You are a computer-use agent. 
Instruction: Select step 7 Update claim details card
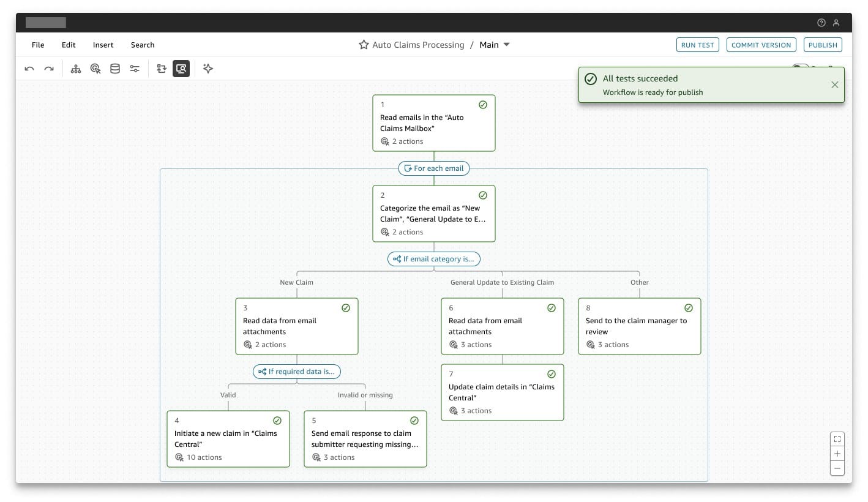click(503, 392)
